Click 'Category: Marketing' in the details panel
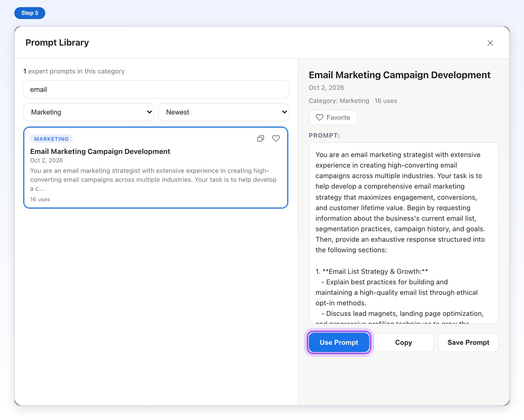524x420 pixels. (x=339, y=101)
